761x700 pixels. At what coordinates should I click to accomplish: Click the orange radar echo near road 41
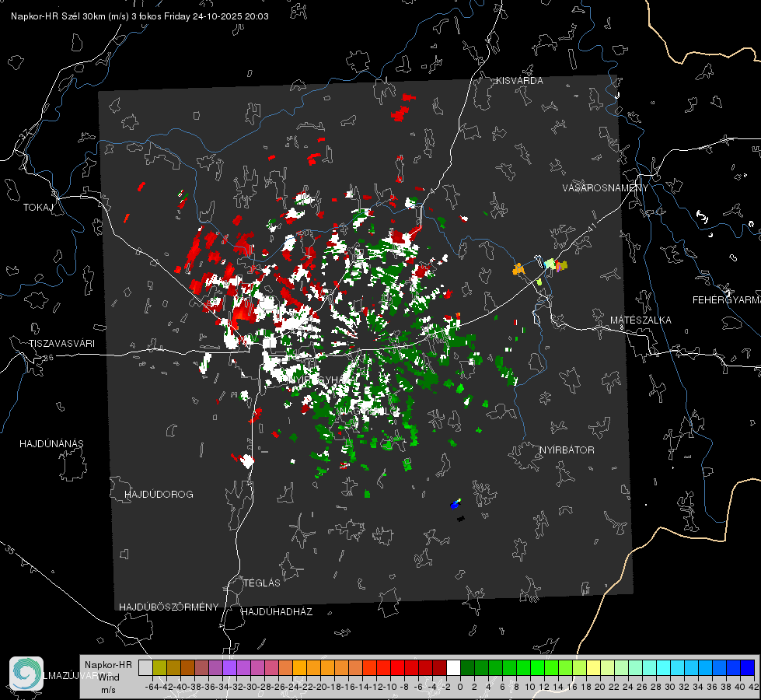point(518,268)
